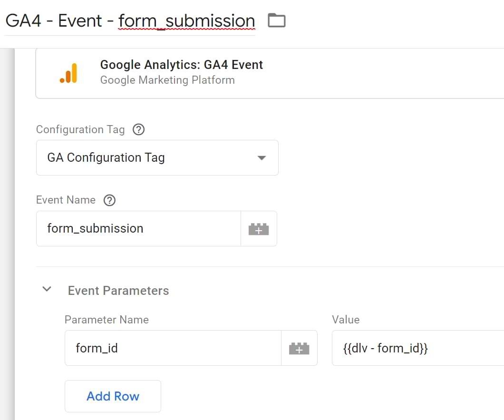
Task: Open the GA Configuration Tag dropdown arrow
Action: tap(261, 158)
